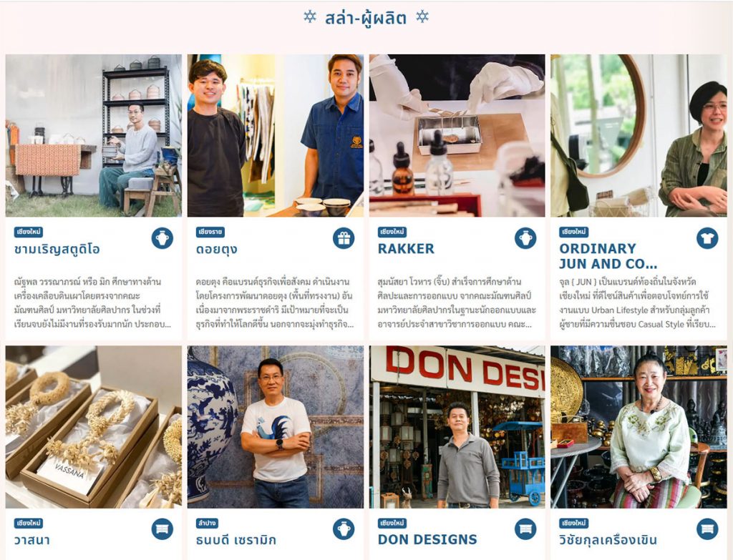View the DON DESIGNS storefront photo
This screenshot has width=733, height=560.
[457, 427]
